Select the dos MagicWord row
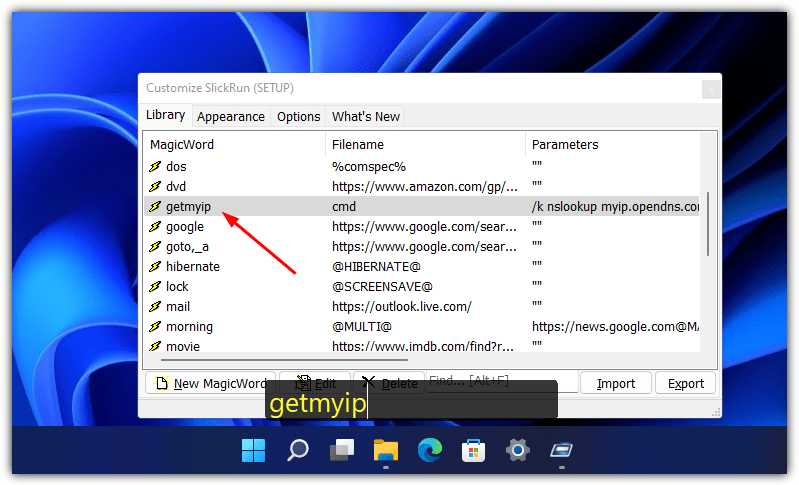The image size is (799, 485). pyautogui.click(x=422, y=167)
